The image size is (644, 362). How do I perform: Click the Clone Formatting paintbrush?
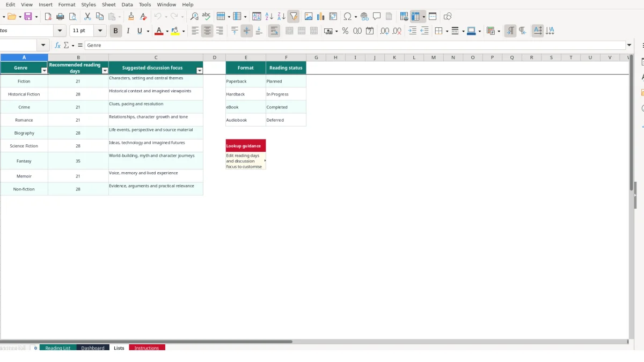click(x=131, y=17)
